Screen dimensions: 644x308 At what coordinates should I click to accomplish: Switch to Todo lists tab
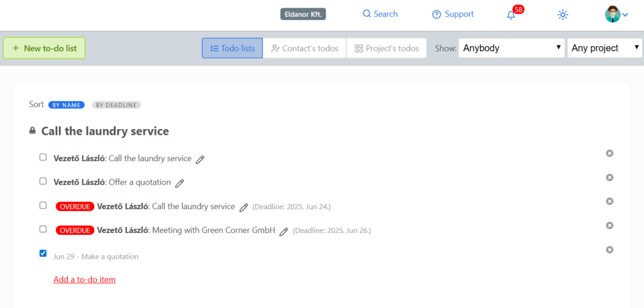pos(233,48)
